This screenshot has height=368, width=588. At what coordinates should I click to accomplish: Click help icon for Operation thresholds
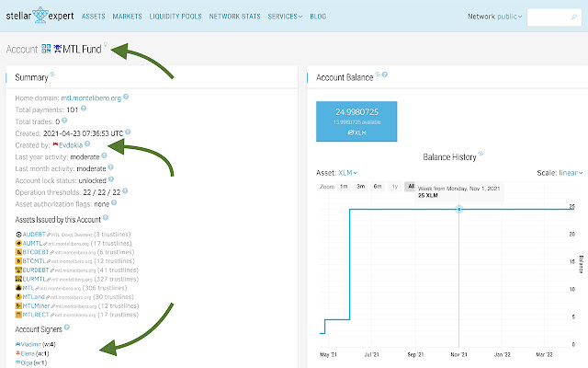pos(125,191)
